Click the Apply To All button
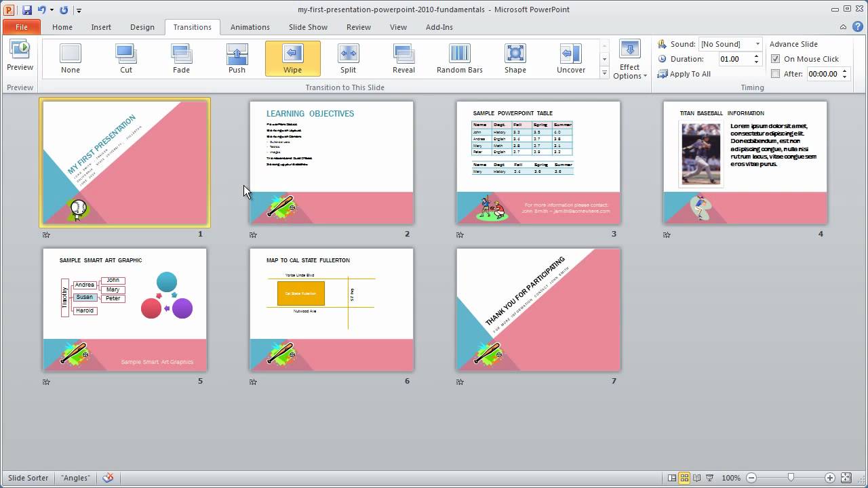The image size is (868, 488). [684, 74]
